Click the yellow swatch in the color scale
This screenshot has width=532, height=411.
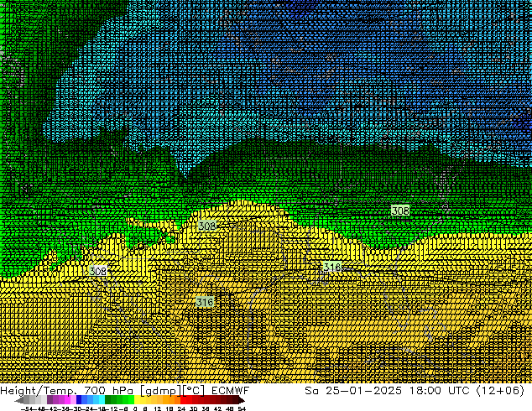click(138, 400)
